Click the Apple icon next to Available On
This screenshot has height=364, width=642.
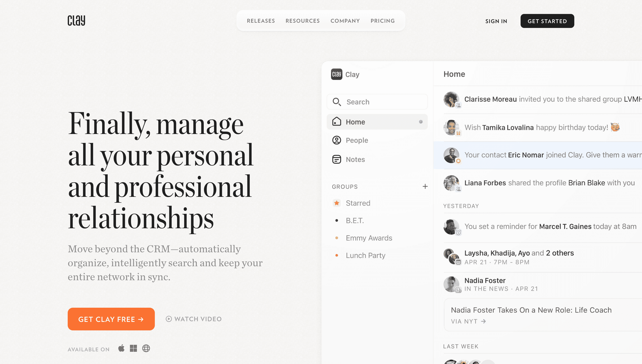pyautogui.click(x=122, y=348)
